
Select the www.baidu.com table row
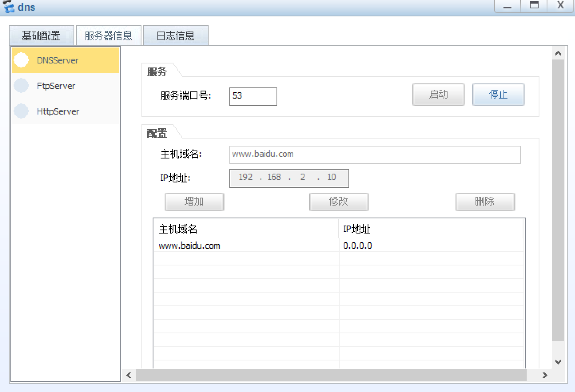coord(339,245)
